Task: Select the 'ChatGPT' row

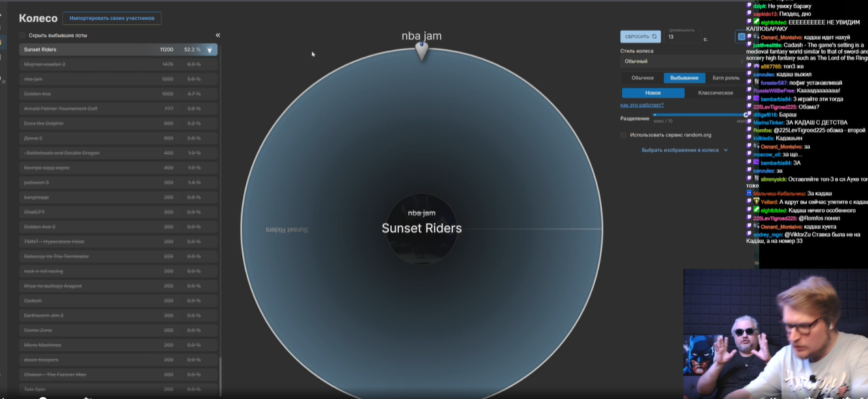Action: coord(118,212)
